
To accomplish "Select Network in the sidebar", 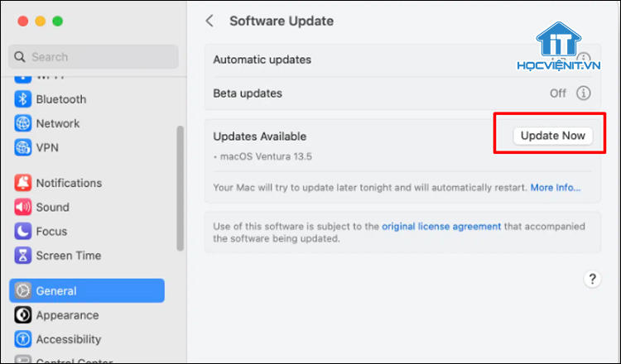I will click(x=58, y=123).
